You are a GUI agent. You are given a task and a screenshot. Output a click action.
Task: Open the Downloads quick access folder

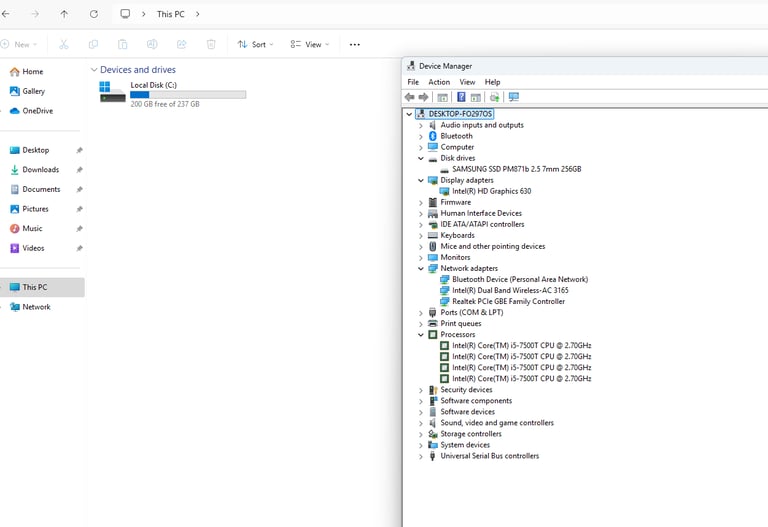click(40, 169)
